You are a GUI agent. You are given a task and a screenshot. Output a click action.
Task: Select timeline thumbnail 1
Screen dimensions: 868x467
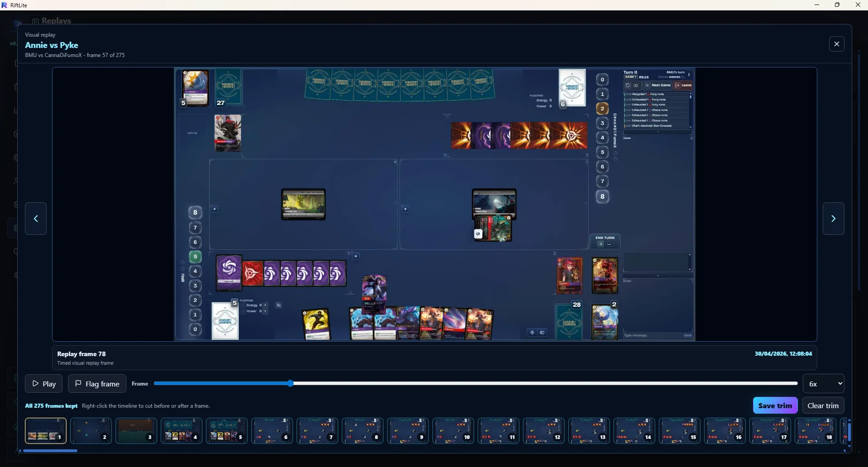tap(46, 431)
